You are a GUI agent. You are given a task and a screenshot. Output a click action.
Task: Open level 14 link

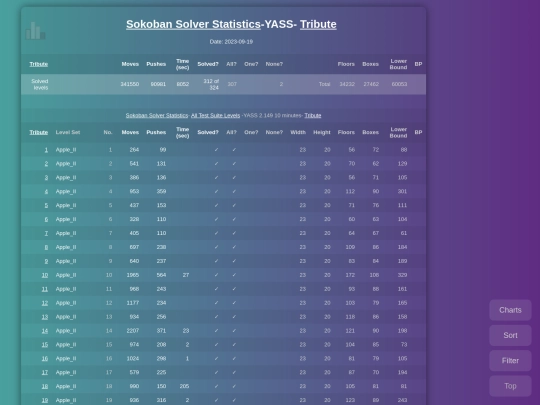(x=45, y=331)
